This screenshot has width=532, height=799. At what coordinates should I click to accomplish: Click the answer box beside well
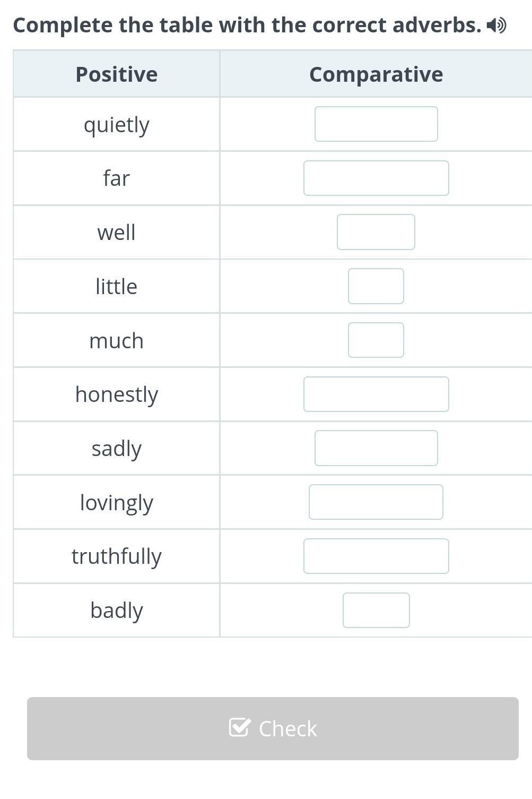coord(376,232)
